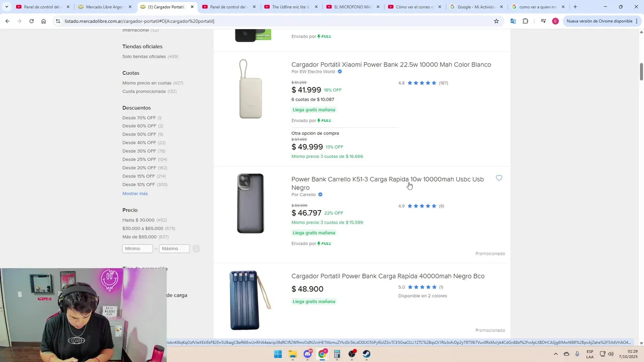
Task: Open Discord from the taskbar
Action: point(307,354)
